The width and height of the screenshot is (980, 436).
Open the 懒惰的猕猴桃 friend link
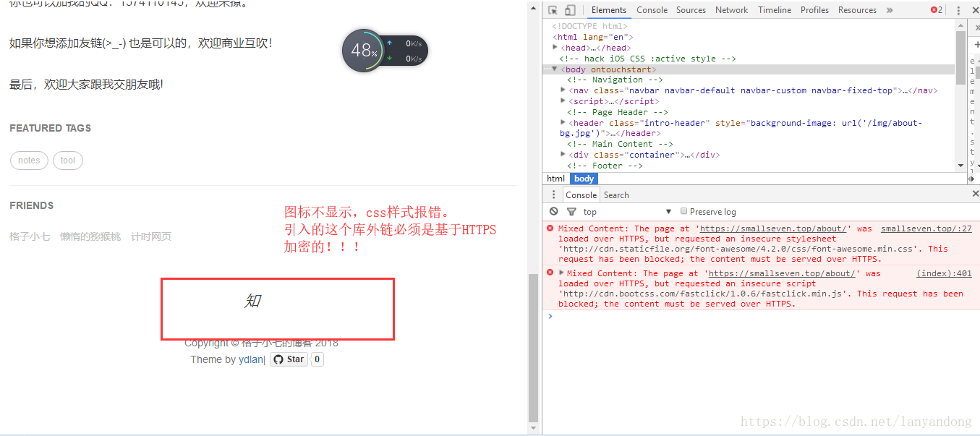point(90,236)
